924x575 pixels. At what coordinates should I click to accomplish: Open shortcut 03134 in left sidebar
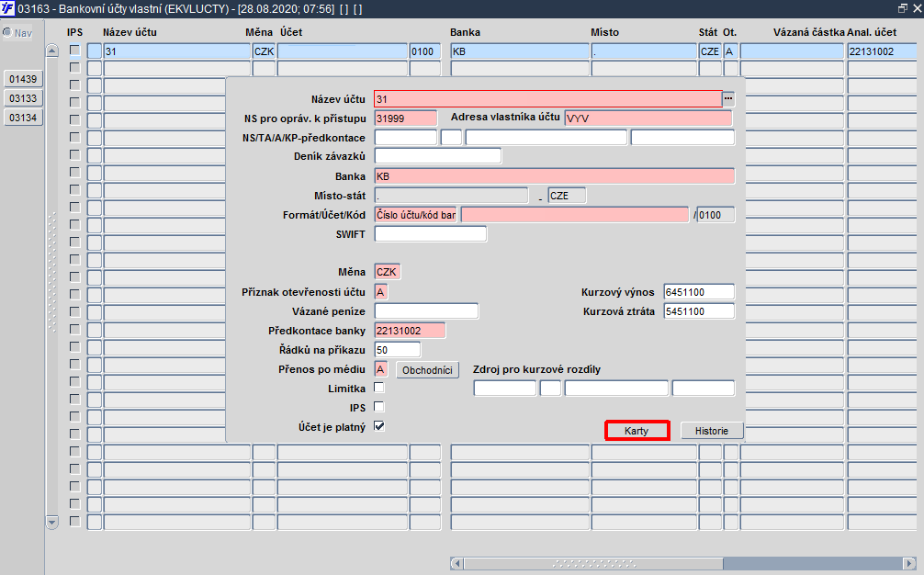(23, 118)
